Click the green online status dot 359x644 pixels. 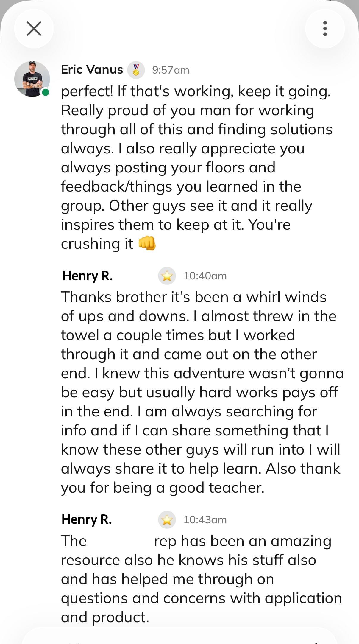click(x=46, y=92)
